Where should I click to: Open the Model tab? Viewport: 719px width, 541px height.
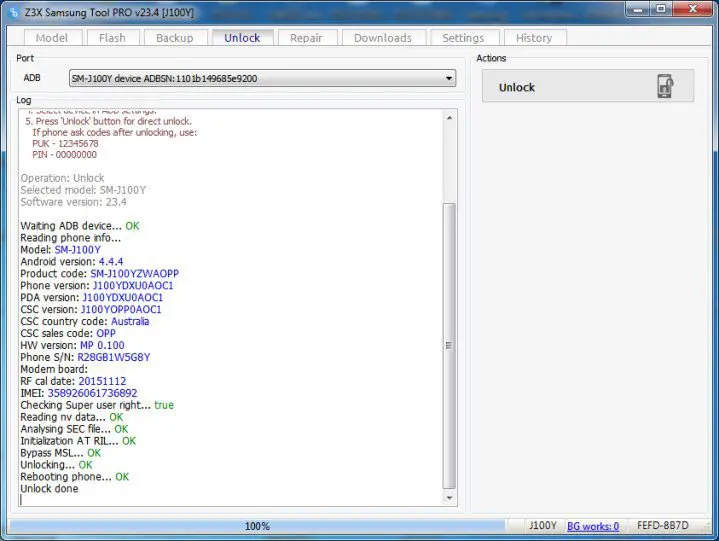coord(52,38)
